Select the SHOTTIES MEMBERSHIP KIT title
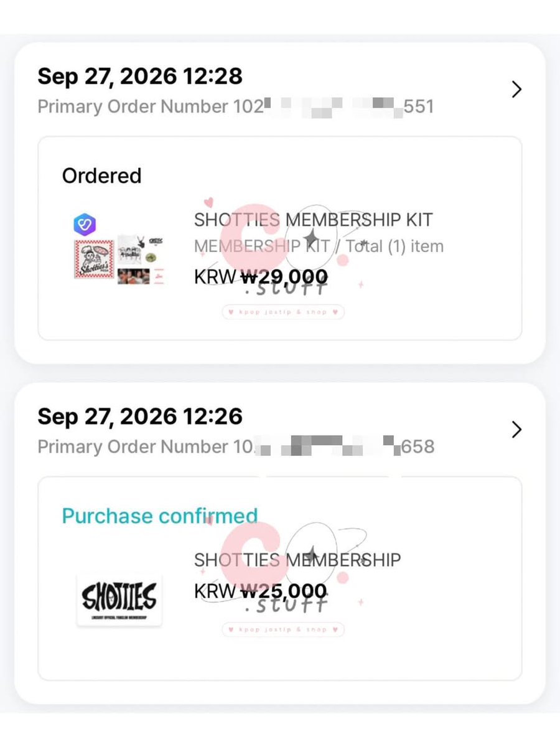This screenshot has width=560, height=747. pyautogui.click(x=313, y=220)
